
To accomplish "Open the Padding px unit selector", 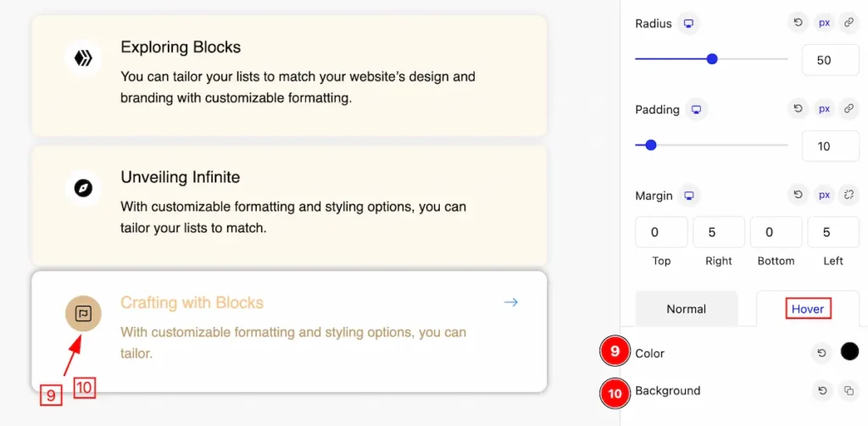I will click(x=824, y=109).
